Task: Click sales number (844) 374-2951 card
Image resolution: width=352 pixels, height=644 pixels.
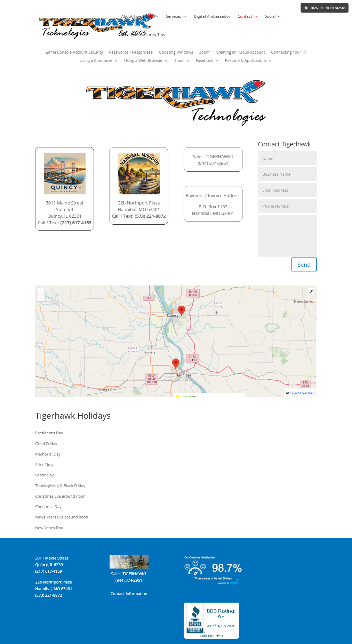Action: [213, 163]
